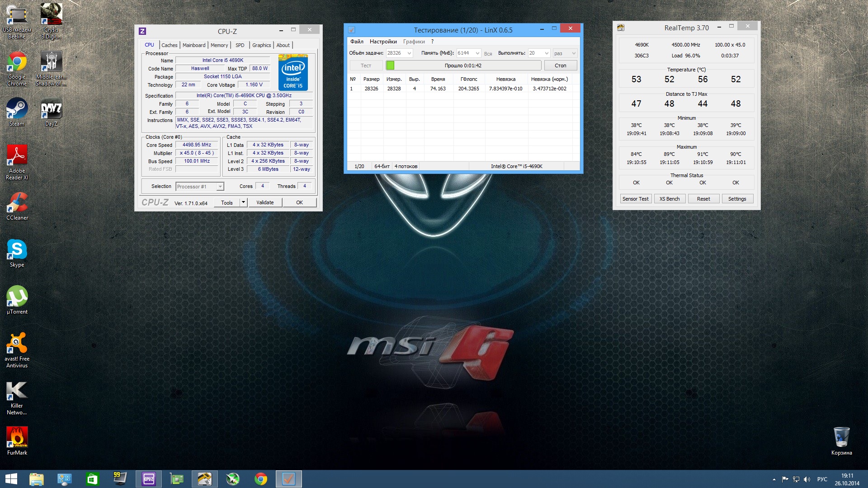
Task: Open the Steam desktop icon
Action: click(17, 112)
